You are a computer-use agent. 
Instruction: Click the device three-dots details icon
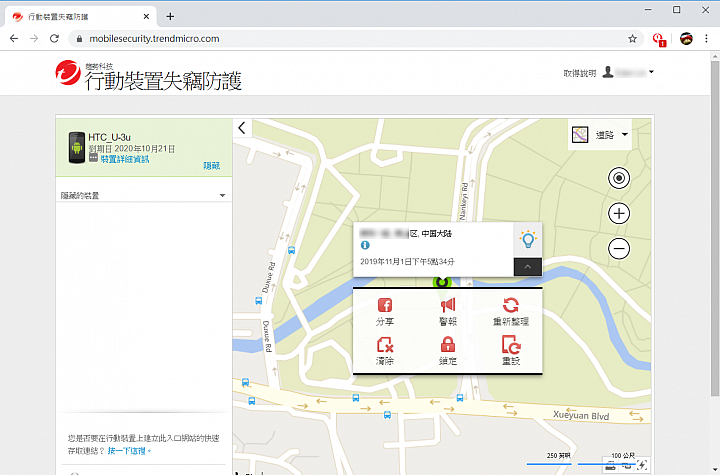pos(93,158)
